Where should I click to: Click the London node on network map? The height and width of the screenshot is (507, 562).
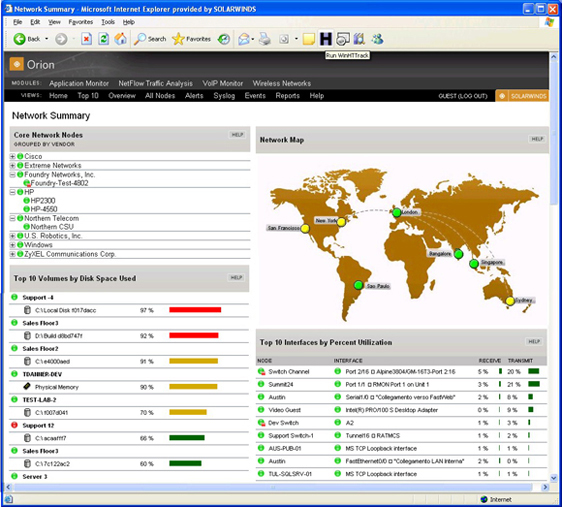(397, 212)
